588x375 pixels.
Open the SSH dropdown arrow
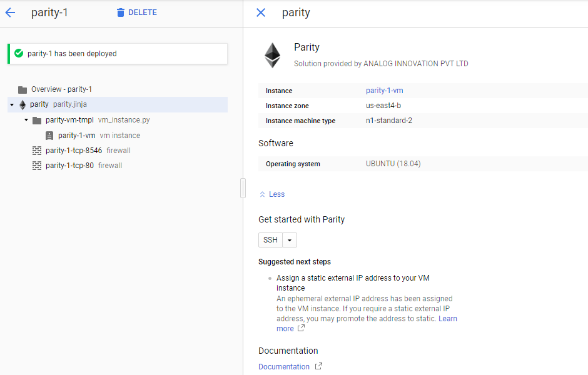(x=290, y=240)
